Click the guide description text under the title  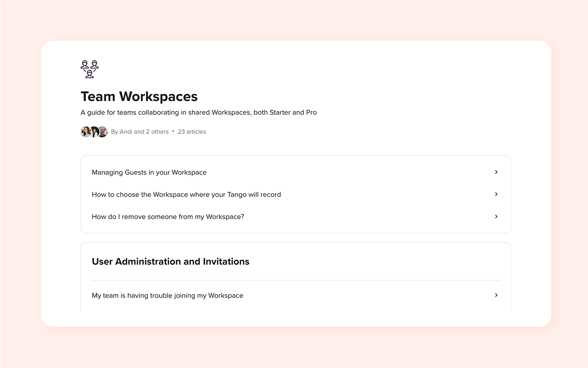pos(198,112)
